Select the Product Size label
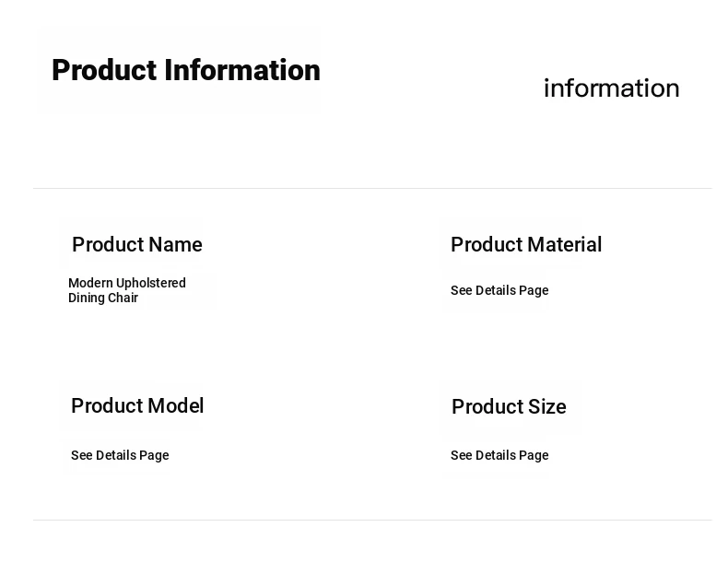728x562 pixels. pos(508,407)
